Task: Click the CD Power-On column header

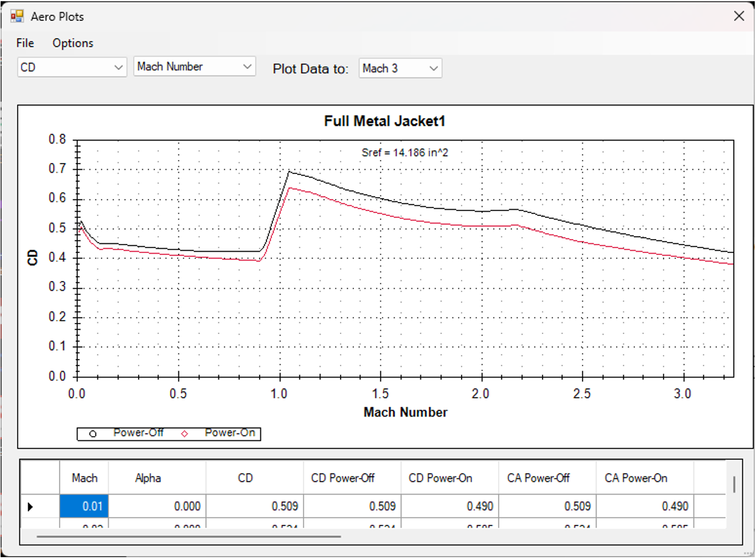Action: [x=440, y=478]
